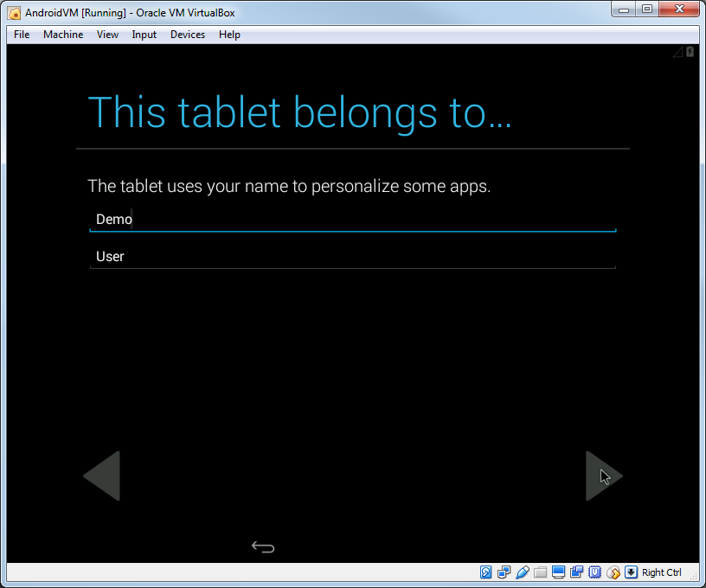Click the network adapters status icon
Viewport: 706px width, 588px height.
pos(504,572)
